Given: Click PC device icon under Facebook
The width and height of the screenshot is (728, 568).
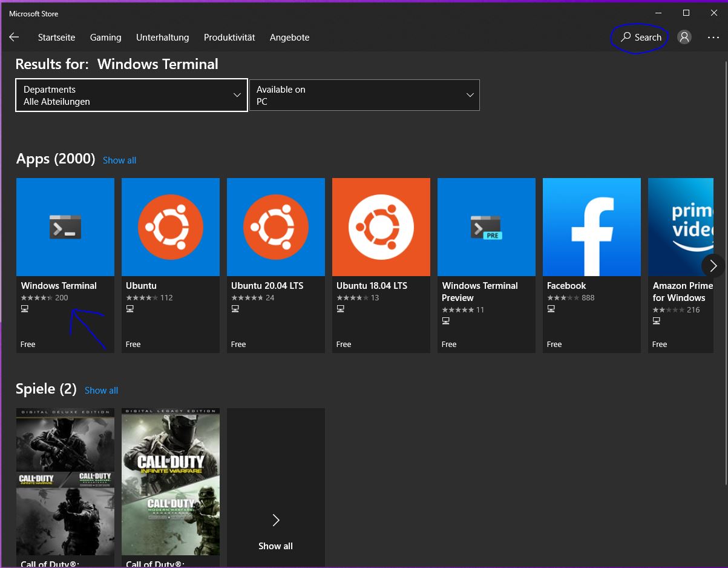Looking at the screenshot, I should (551, 309).
